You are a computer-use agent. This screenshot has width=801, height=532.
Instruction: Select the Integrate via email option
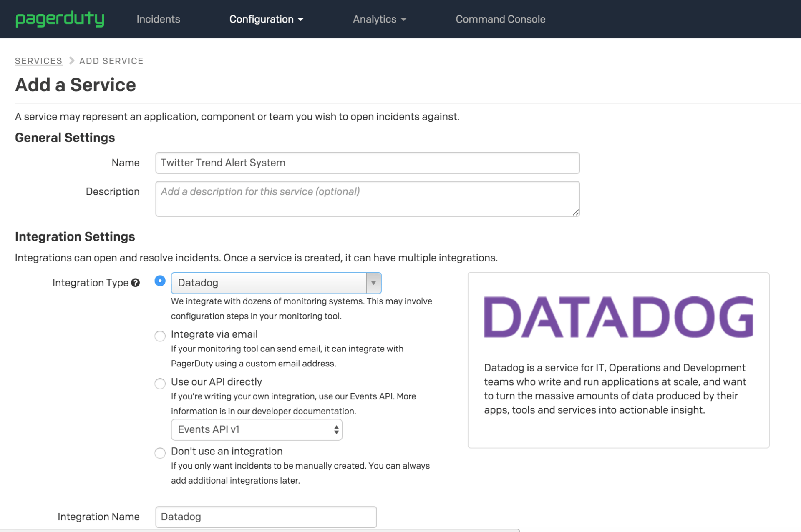coord(160,336)
